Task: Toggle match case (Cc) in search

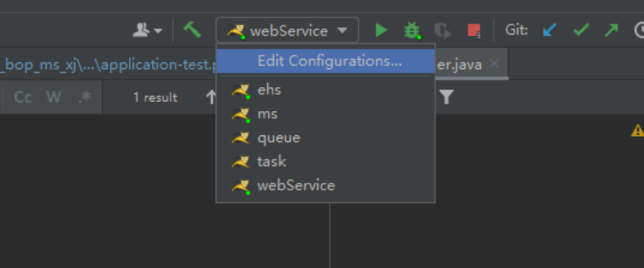Action: tap(23, 97)
